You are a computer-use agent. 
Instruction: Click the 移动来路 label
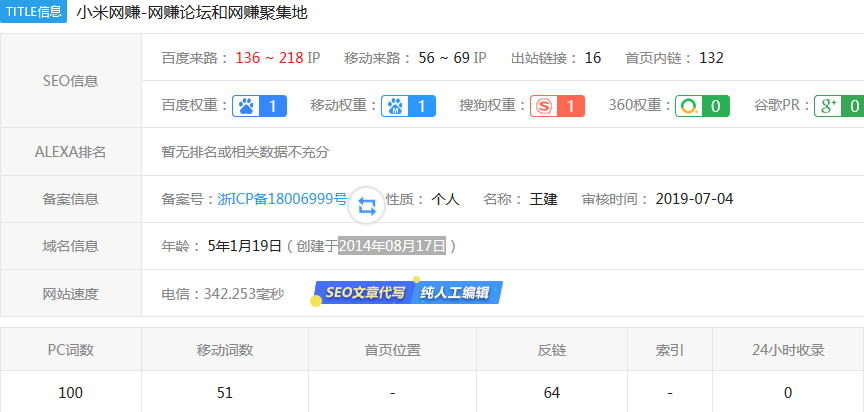coord(378,58)
